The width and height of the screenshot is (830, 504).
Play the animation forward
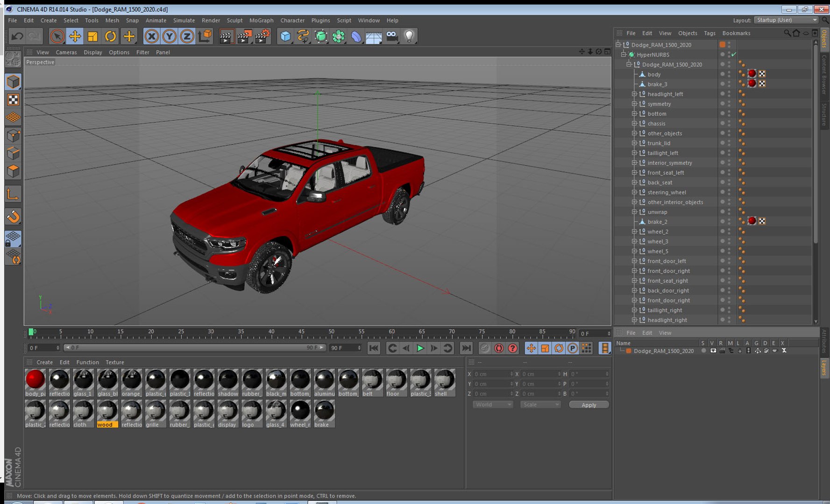point(420,348)
